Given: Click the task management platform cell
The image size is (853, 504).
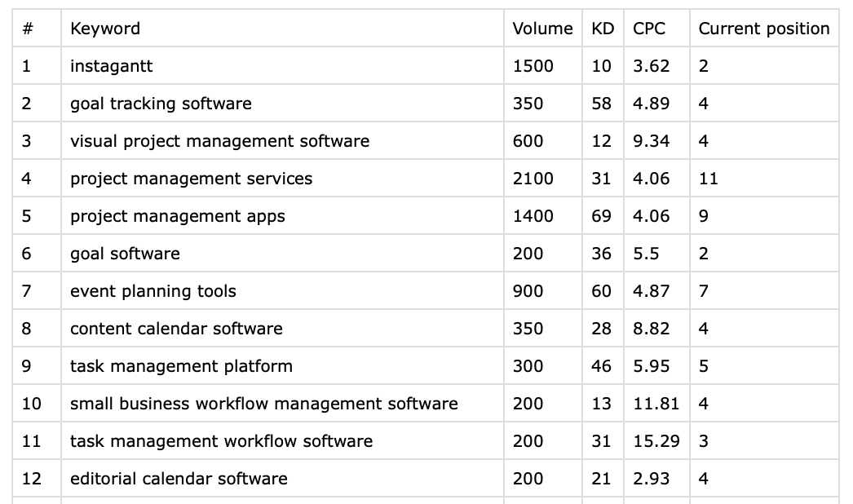Looking at the screenshot, I should (181, 366).
